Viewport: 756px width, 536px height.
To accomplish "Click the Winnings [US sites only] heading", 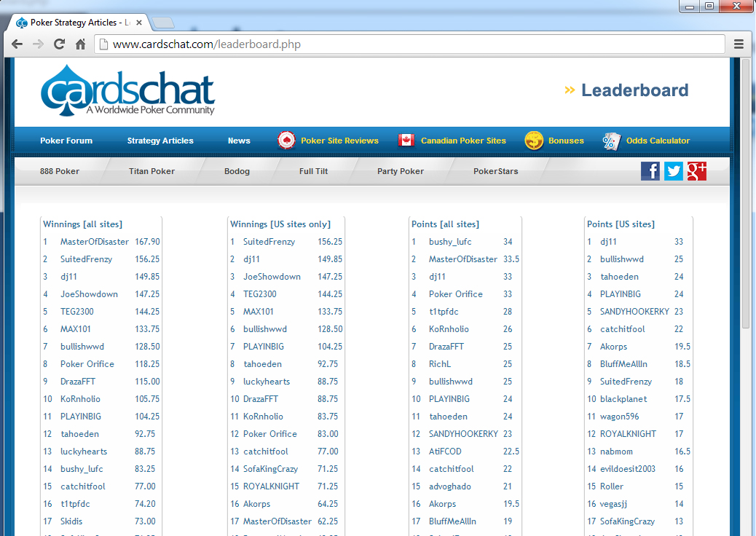I will 280,224.
